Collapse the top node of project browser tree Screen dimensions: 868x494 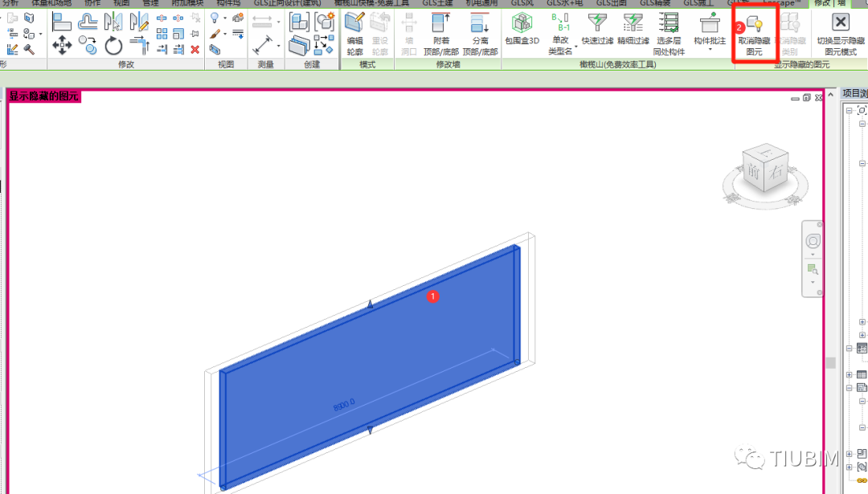coord(850,111)
